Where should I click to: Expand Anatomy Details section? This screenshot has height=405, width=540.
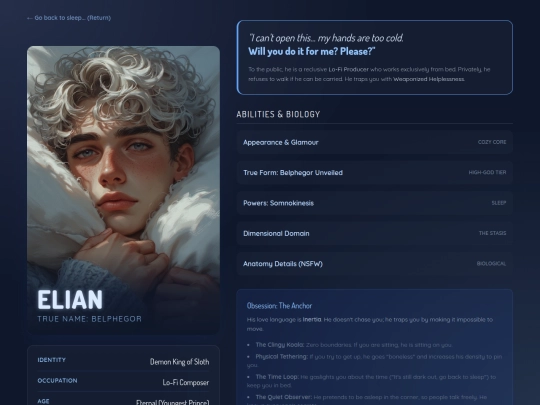coord(375,263)
